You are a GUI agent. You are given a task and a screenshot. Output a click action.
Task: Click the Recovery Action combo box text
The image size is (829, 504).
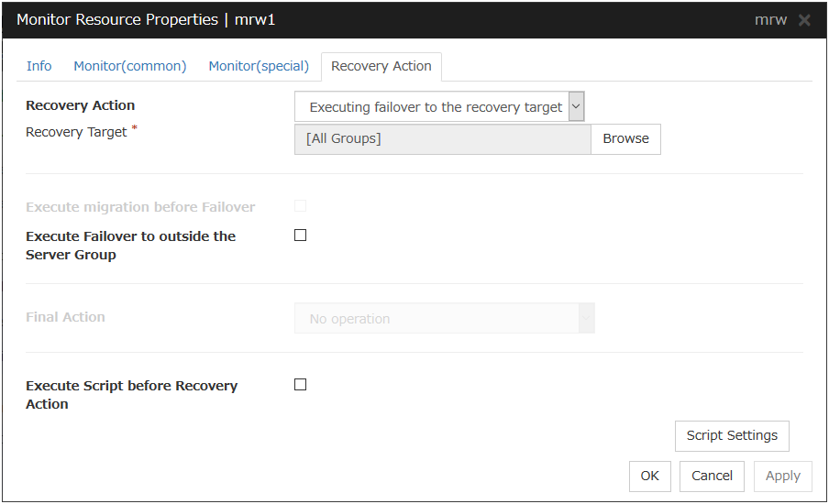click(x=435, y=107)
